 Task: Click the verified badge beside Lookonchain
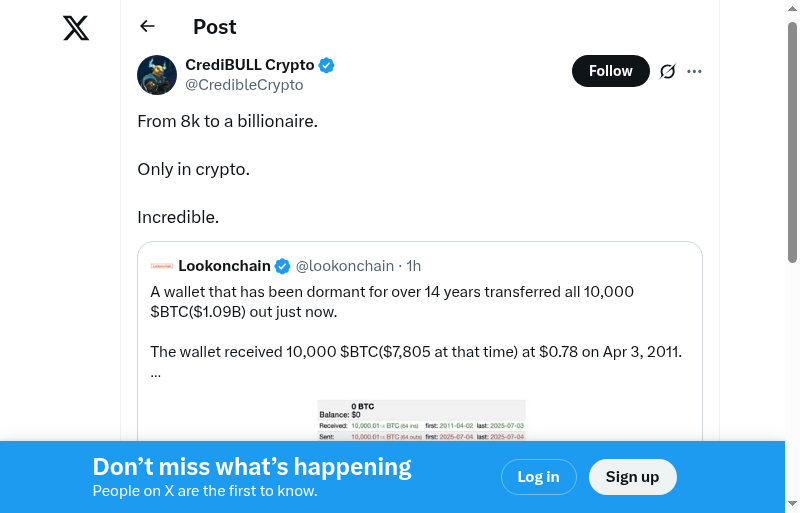pos(283,266)
